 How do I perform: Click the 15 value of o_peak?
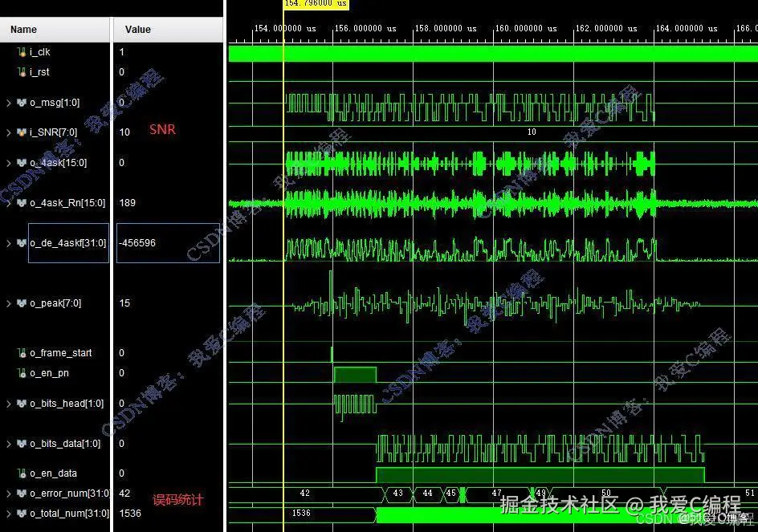coord(124,303)
